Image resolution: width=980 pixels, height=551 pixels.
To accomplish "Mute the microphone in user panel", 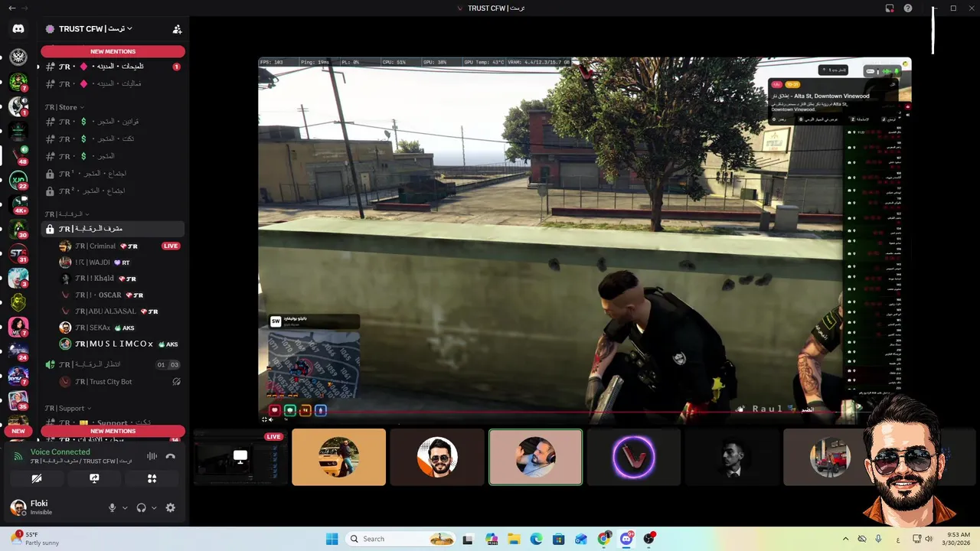I will (113, 507).
